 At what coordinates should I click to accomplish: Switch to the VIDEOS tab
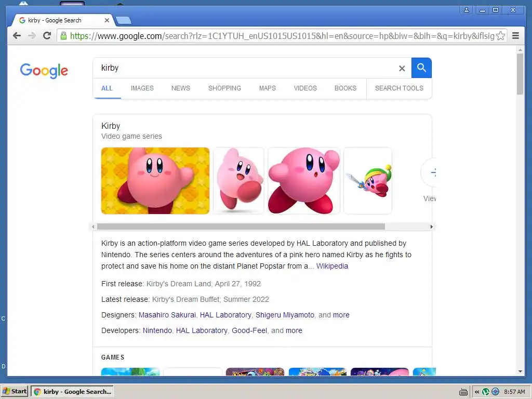pos(305,88)
